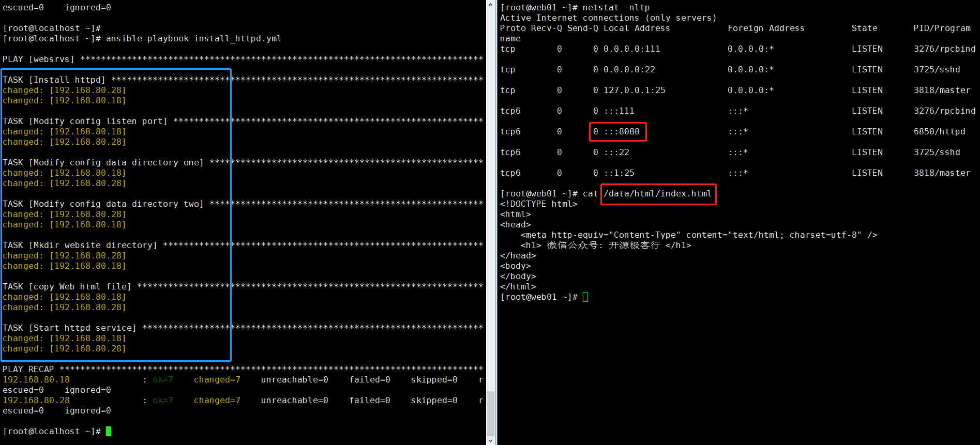Viewport: 980px width, 445px height.
Task: Click the 'TASK [copy Web html file]' line
Action: [x=243, y=287]
